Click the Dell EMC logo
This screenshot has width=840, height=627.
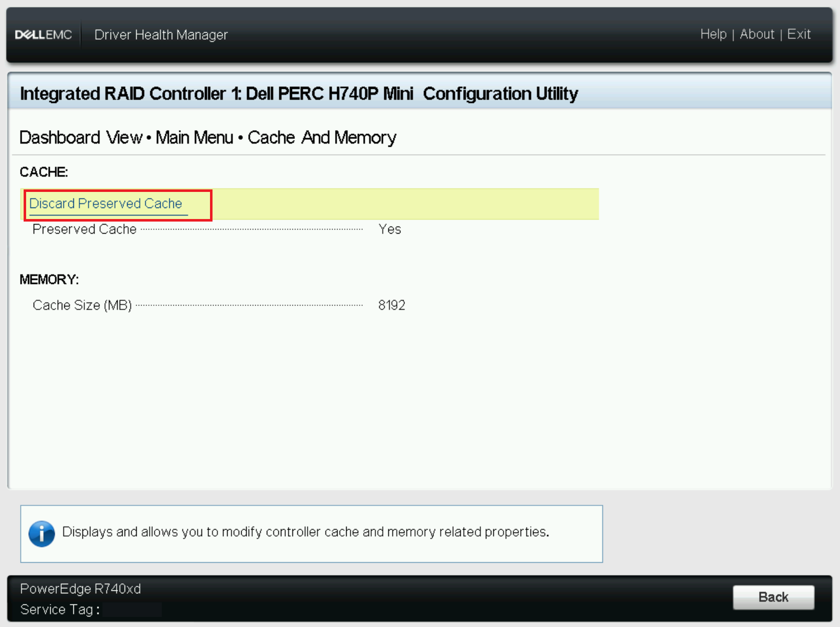[x=43, y=34]
